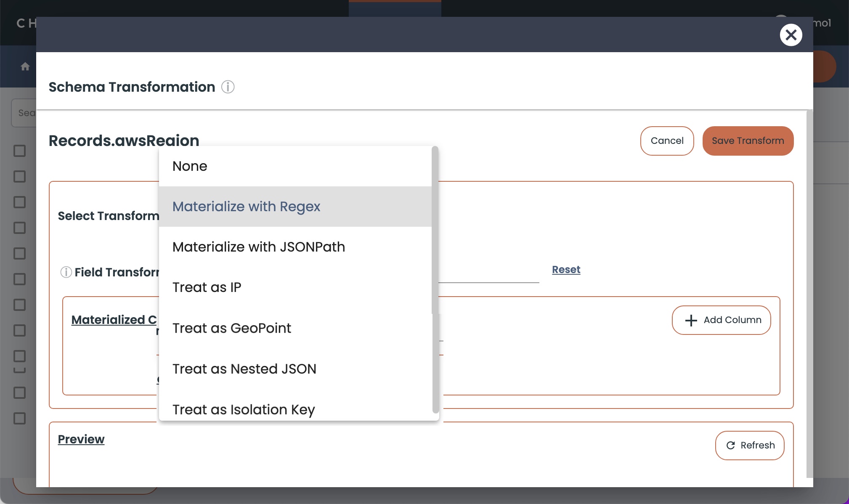Click the Field Transform info icon
This screenshot has width=849, height=504.
click(66, 272)
